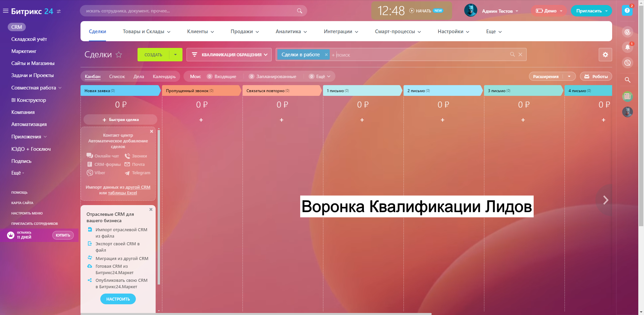Image resolution: width=644 pixels, height=315 pixels.
Task: Expand the Смарт-процессы menu
Action: tap(398, 31)
